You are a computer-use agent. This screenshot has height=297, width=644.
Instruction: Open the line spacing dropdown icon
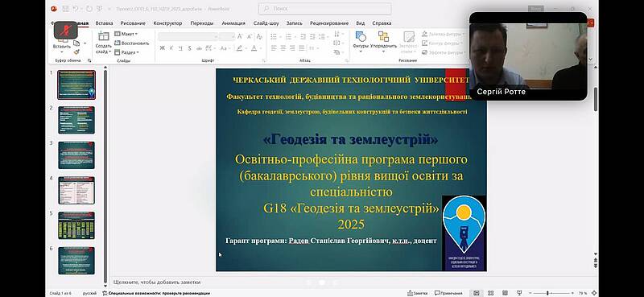324,37
